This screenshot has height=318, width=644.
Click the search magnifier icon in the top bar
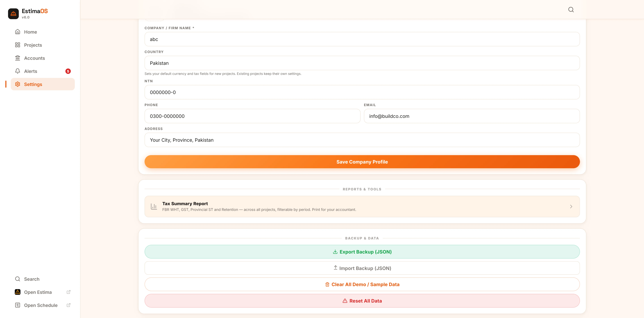pyautogui.click(x=571, y=10)
